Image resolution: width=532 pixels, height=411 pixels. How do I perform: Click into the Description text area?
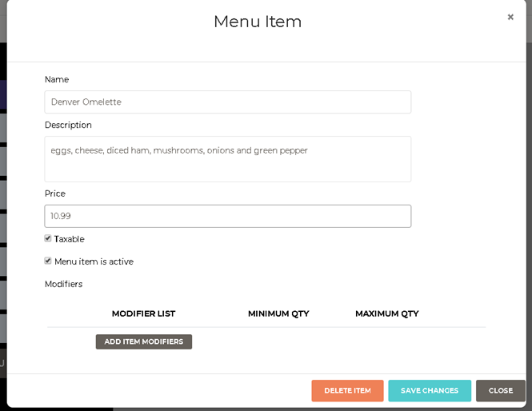227,158
